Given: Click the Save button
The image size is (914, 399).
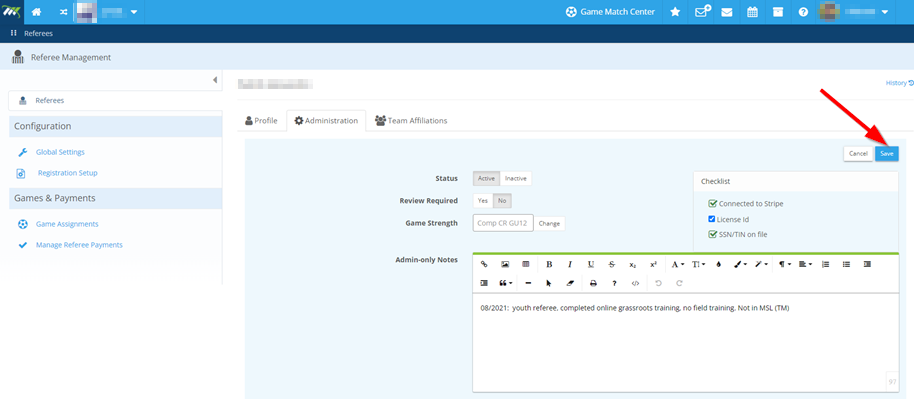Looking at the screenshot, I should click(x=887, y=153).
